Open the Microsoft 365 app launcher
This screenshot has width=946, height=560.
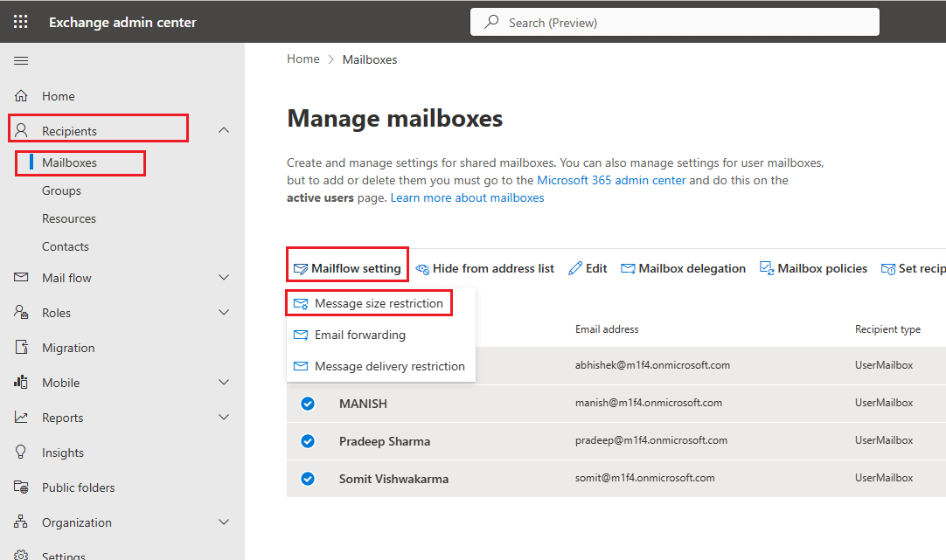[20, 21]
